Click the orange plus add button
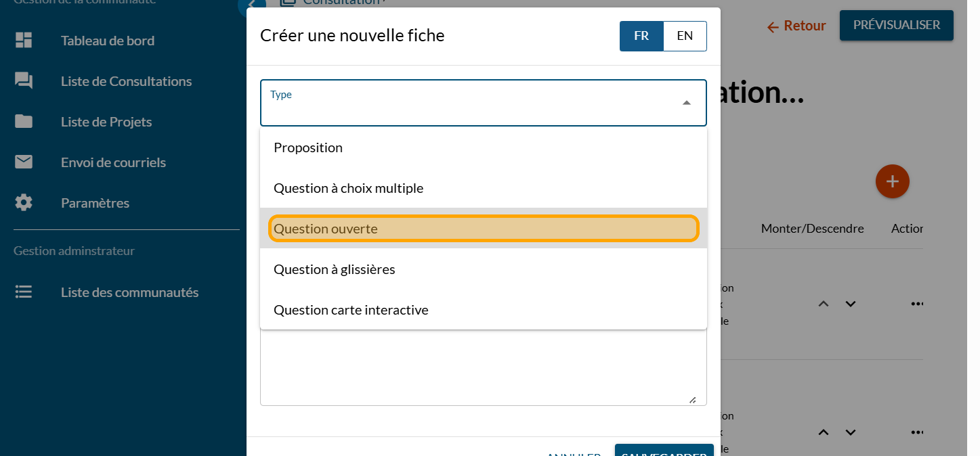Screen dimensions: 980x456 click(892, 181)
